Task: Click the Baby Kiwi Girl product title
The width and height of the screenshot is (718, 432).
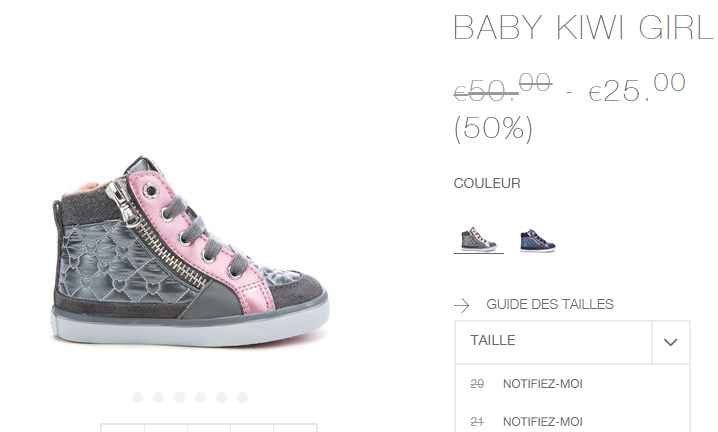Action: [583, 27]
